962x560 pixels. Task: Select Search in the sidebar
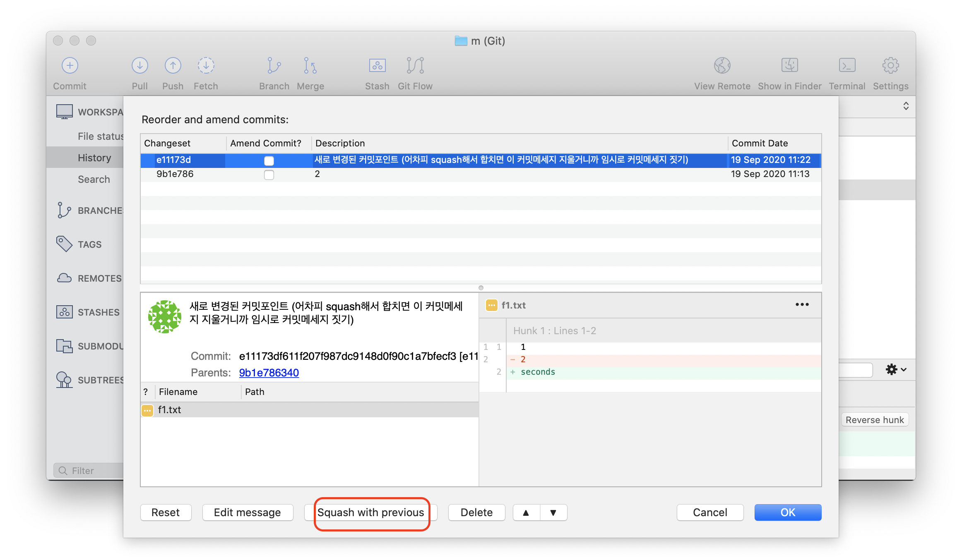coord(94,179)
